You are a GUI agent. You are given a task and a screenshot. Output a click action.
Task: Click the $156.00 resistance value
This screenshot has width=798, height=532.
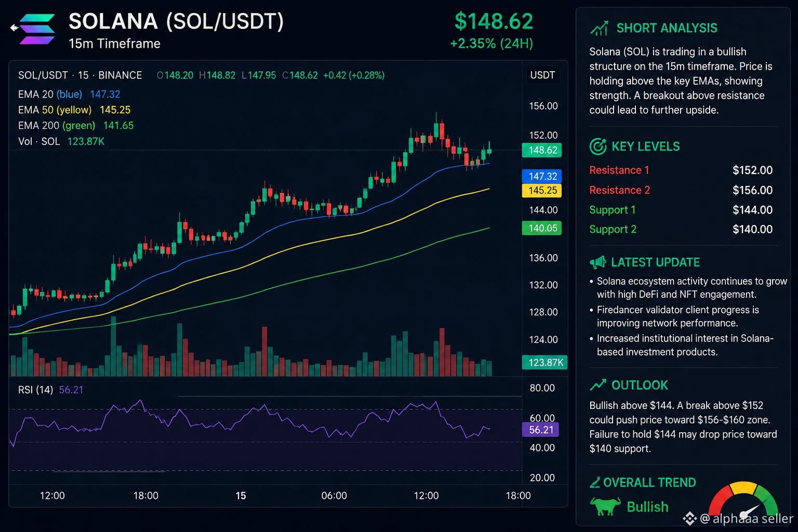(x=752, y=190)
